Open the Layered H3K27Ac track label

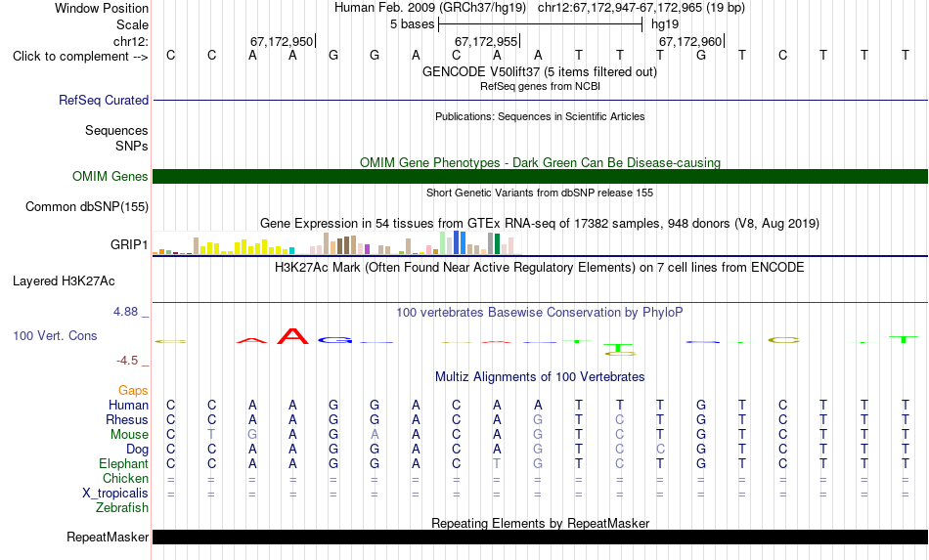[64, 281]
